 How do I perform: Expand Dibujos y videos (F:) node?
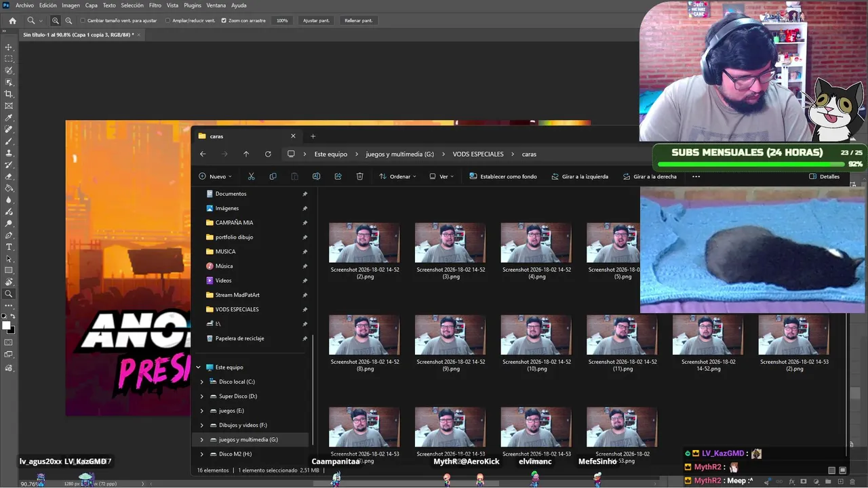201,425
